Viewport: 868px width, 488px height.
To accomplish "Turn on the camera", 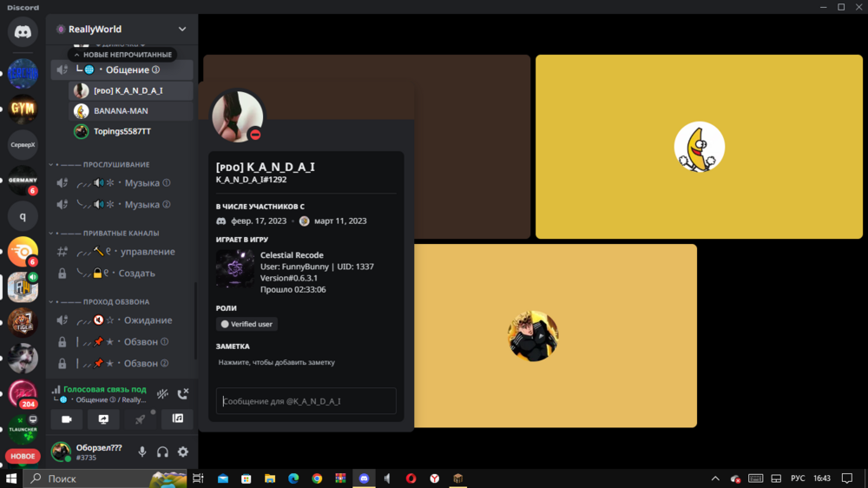I will pyautogui.click(x=67, y=419).
